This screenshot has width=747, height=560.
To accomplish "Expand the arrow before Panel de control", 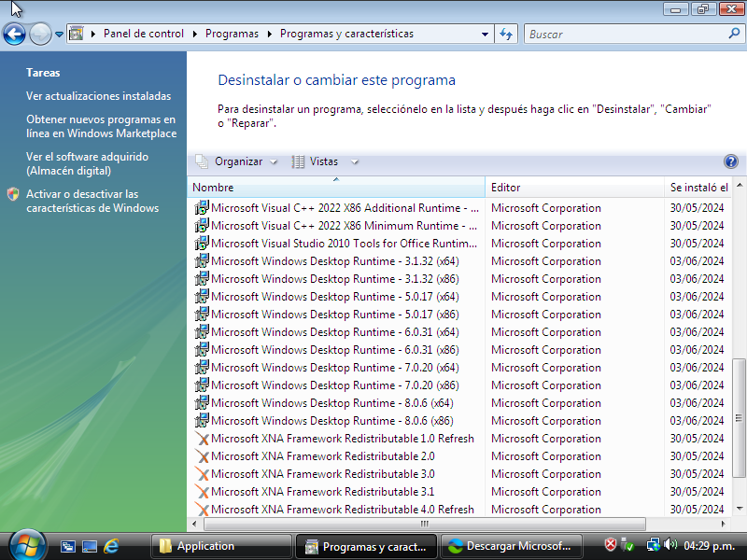I will click(93, 34).
